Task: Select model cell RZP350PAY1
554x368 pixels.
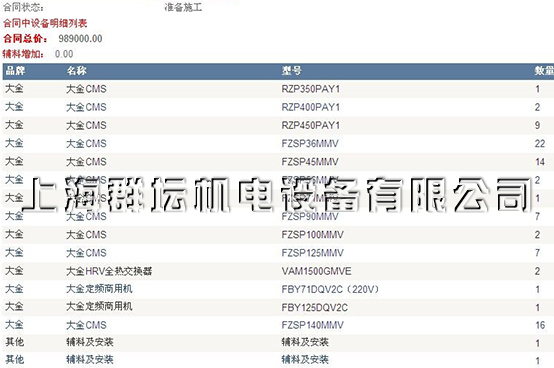Action: tap(311, 89)
